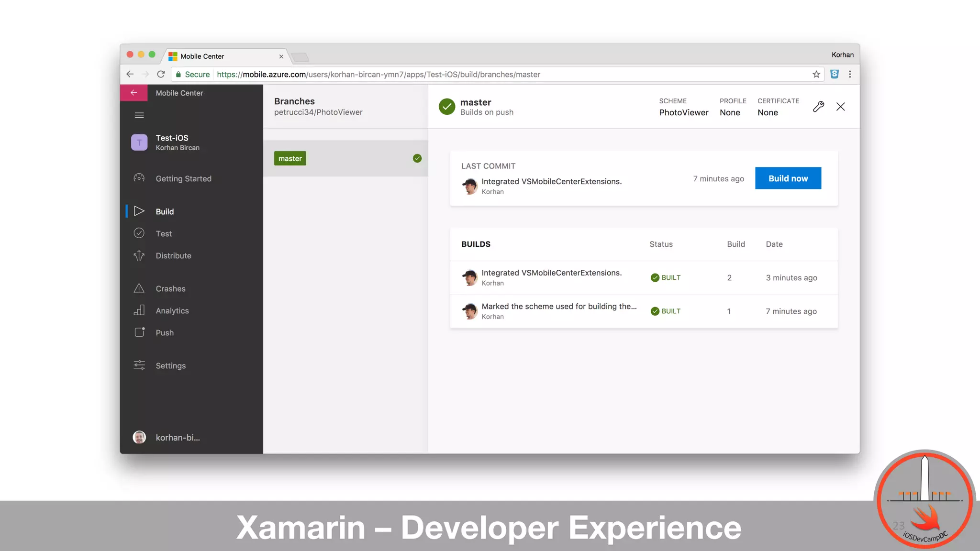Click the browser forward arrow

pos(145,74)
